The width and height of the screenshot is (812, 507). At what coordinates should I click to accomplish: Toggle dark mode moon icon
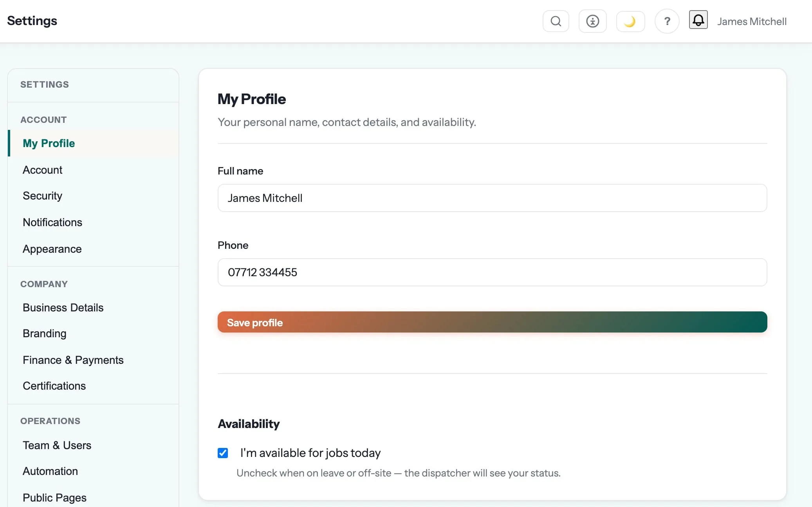pyautogui.click(x=630, y=21)
